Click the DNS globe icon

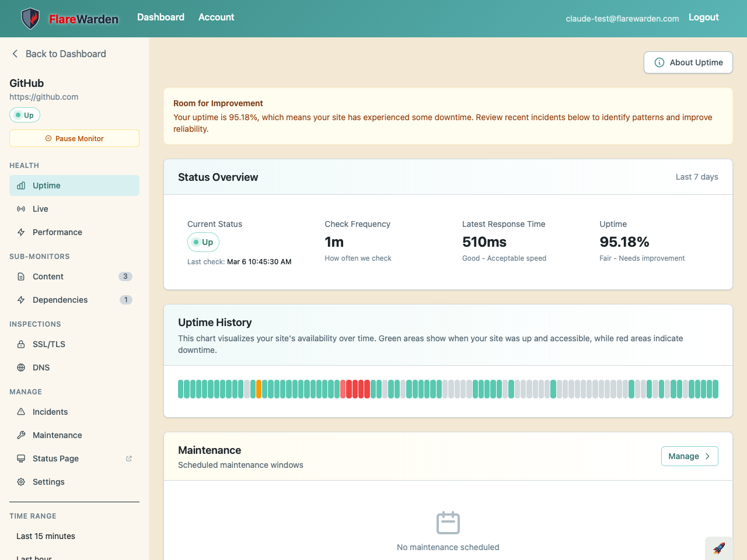[x=21, y=367]
